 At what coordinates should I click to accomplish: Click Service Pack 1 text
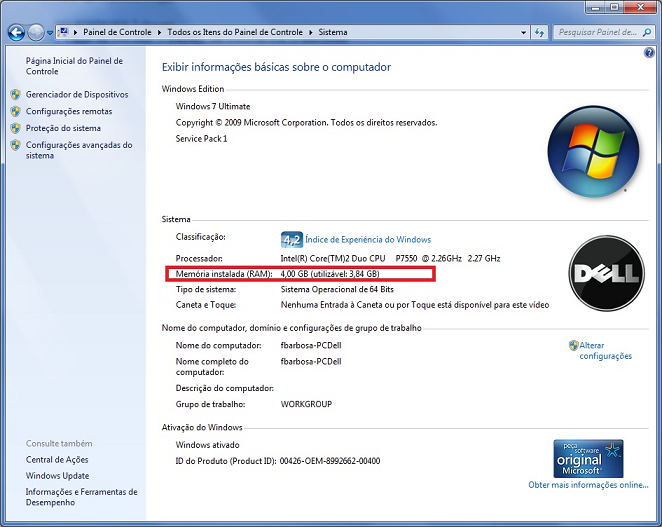[x=201, y=139]
